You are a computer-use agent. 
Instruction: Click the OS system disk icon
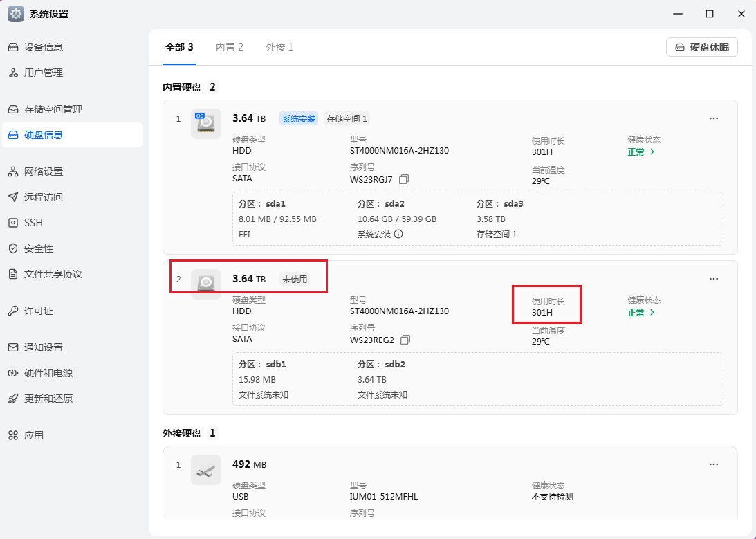coord(205,124)
